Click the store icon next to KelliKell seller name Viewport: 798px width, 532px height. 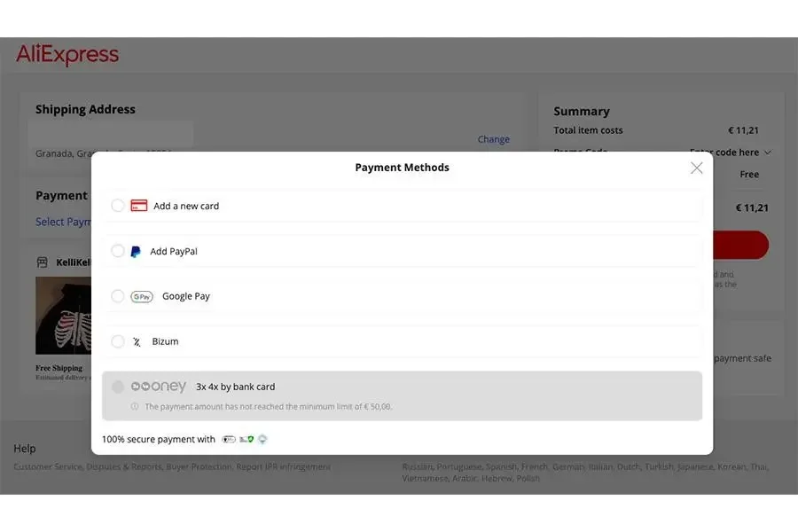point(40,262)
